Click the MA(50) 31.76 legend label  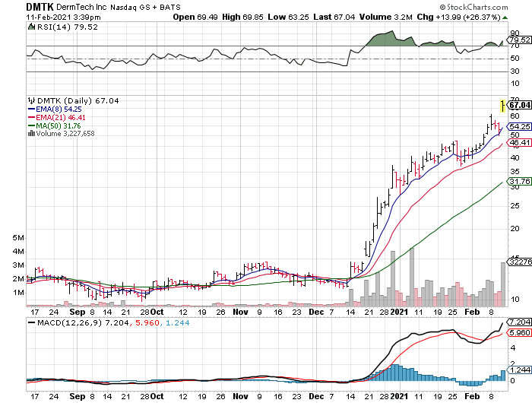pyautogui.click(x=59, y=126)
